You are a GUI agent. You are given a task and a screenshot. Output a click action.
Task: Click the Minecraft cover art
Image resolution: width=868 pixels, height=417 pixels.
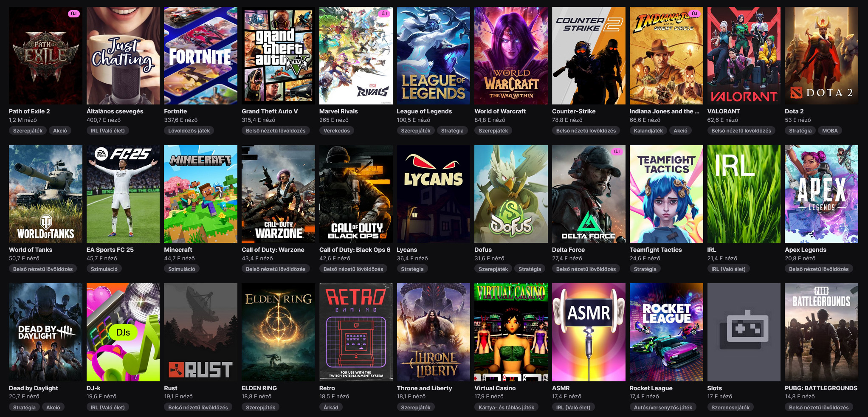point(201,194)
